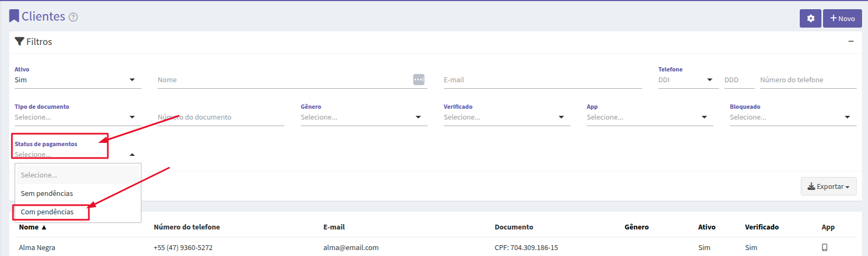
Task: Open the App filter dropdown
Action: pyautogui.click(x=650, y=117)
